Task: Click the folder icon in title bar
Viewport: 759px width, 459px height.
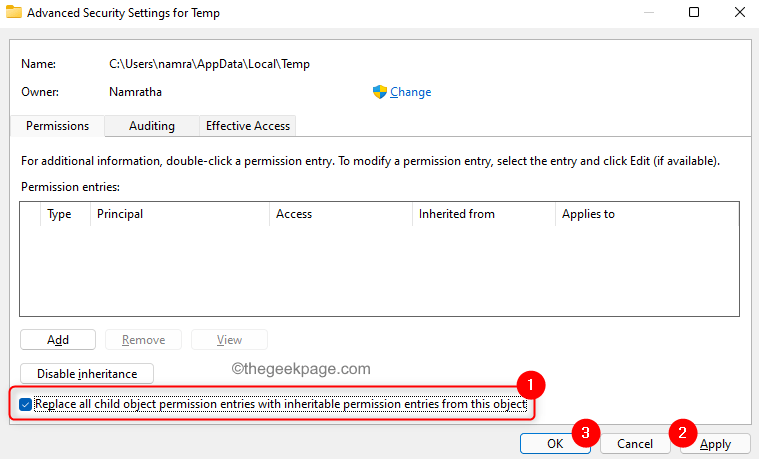Action: click(x=14, y=12)
